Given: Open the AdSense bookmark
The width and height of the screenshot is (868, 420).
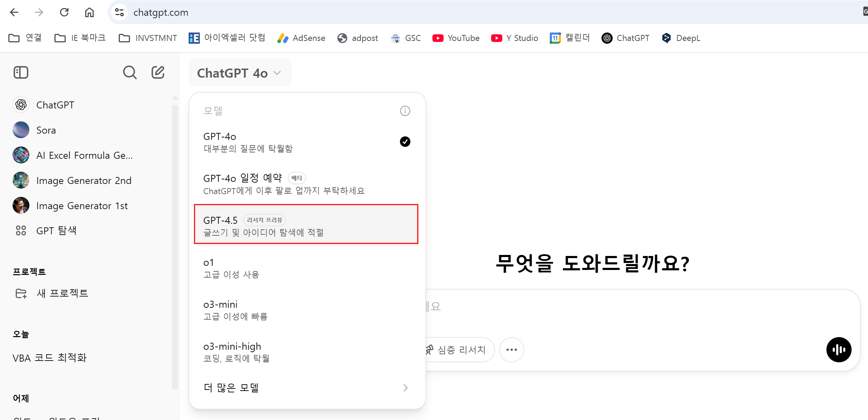Looking at the screenshot, I should point(301,38).
